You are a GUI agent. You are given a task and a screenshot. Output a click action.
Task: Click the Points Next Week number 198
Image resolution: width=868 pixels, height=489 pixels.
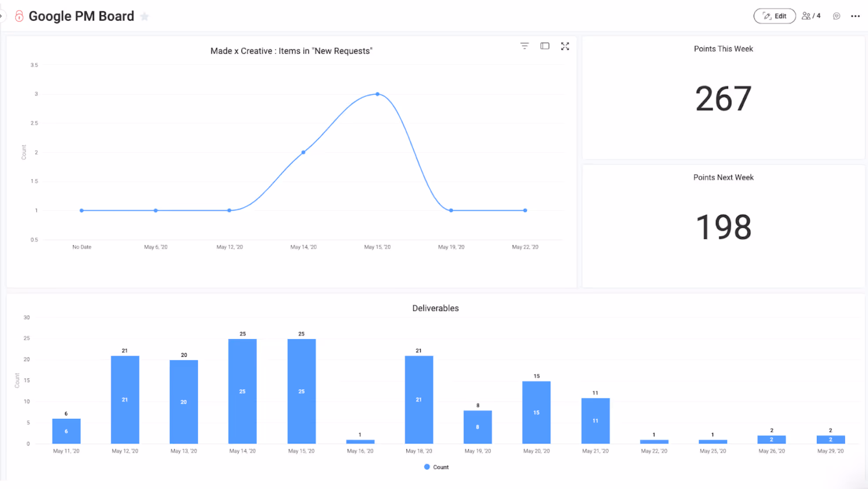pyautogui.click(x=723, y=227)
